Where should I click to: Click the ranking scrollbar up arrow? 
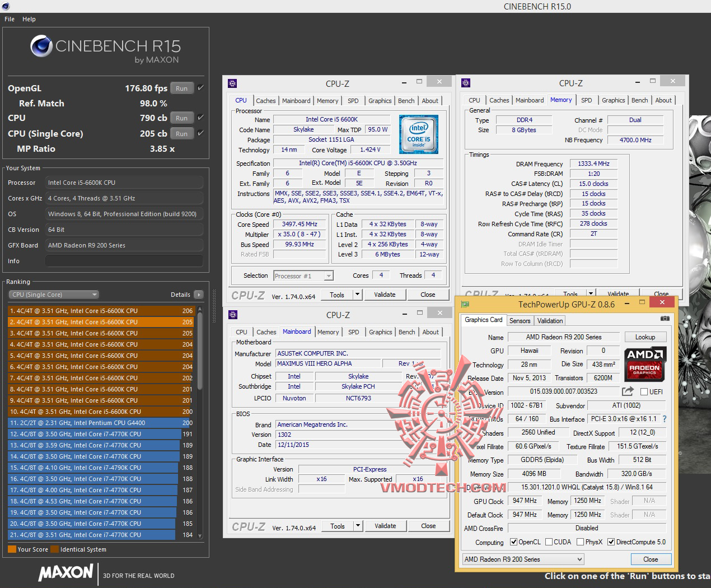click(x=200, y=309)
